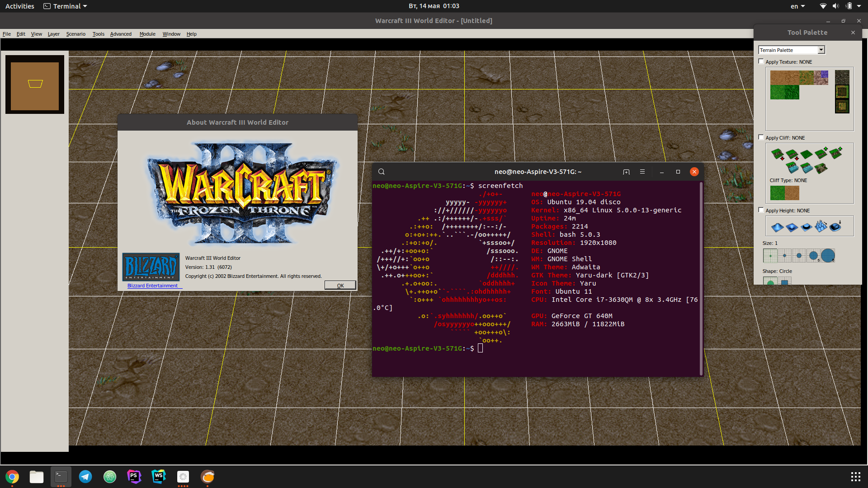Image resolution: width=868 pixels, height=488 pixels.
Task: Open the Scenario menu
Action: (76, 34)
